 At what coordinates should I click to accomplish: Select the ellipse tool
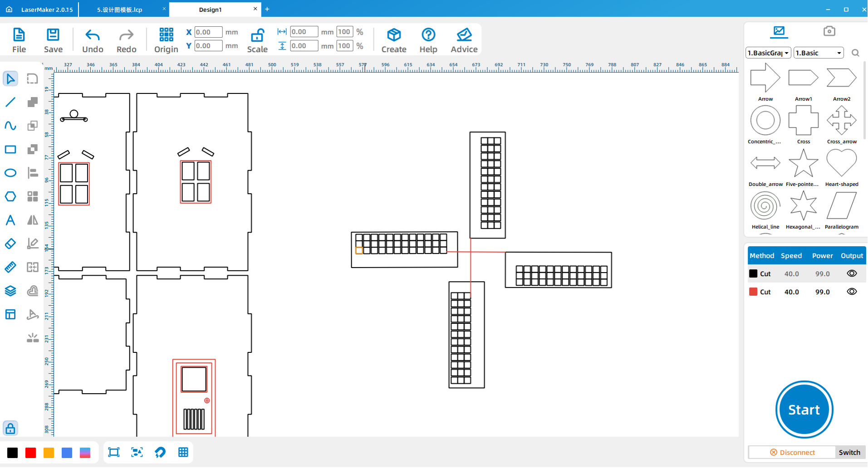pos(10,173)
